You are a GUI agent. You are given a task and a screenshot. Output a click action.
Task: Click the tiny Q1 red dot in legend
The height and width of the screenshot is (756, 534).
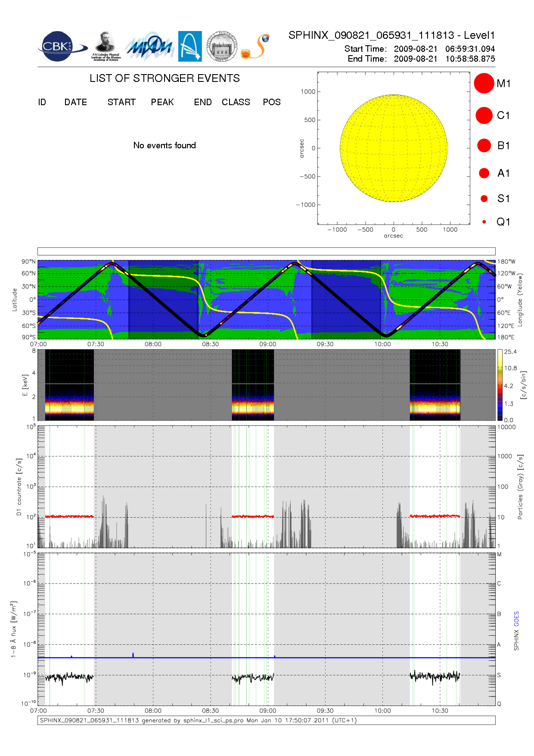[x=484, y=222]
